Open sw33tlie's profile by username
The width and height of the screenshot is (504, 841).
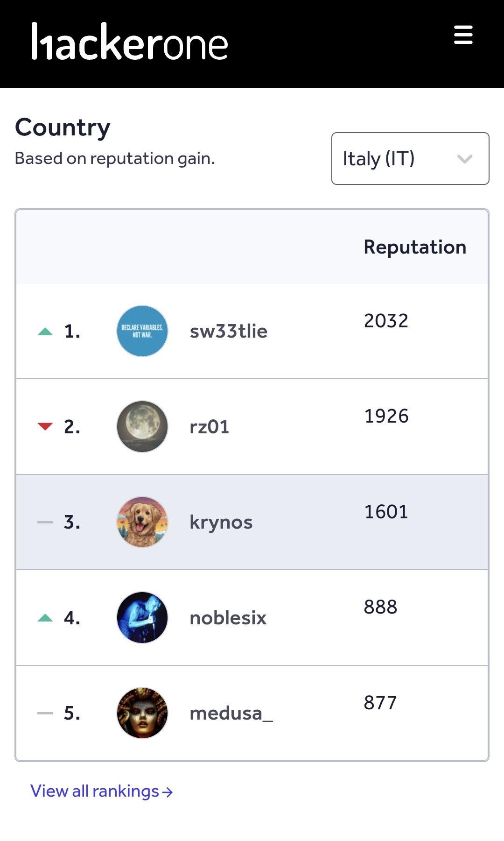coord(228,331)
